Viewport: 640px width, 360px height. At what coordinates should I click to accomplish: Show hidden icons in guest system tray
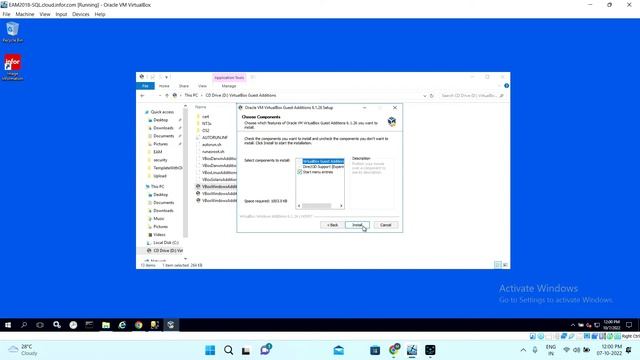[573, 325]
